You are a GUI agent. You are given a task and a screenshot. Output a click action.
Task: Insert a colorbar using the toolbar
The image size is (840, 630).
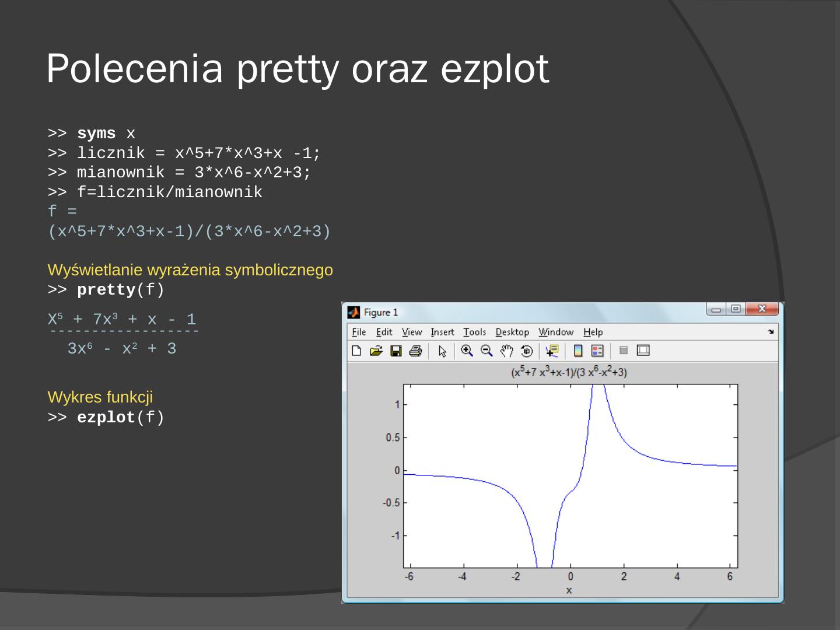click(x=578, y=351)
